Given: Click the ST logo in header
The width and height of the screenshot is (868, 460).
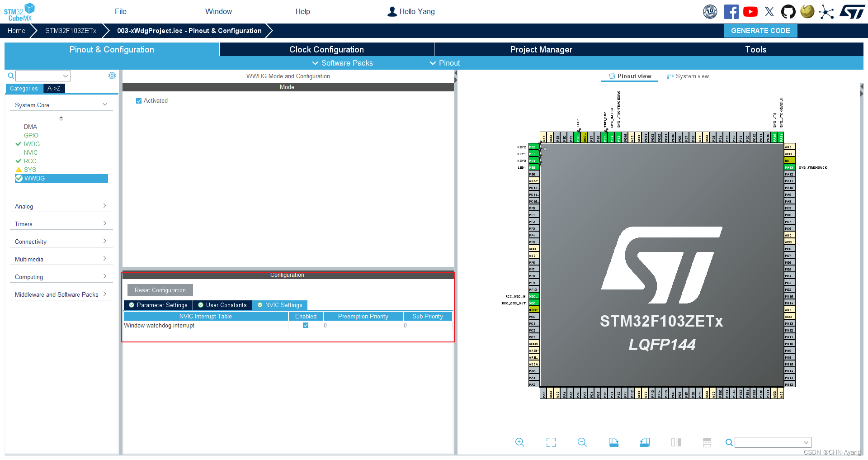Looking at the screenshot, I should click(x=852, y=12).
